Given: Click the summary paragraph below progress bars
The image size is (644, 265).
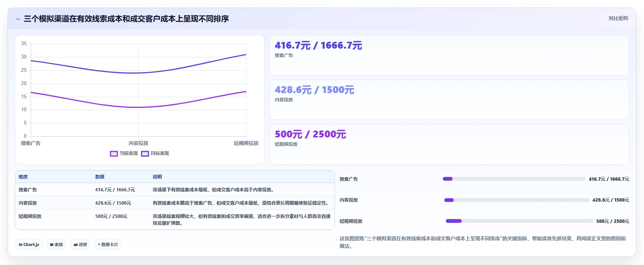Looking at the screenshot, I should click(x=483, y=242).
